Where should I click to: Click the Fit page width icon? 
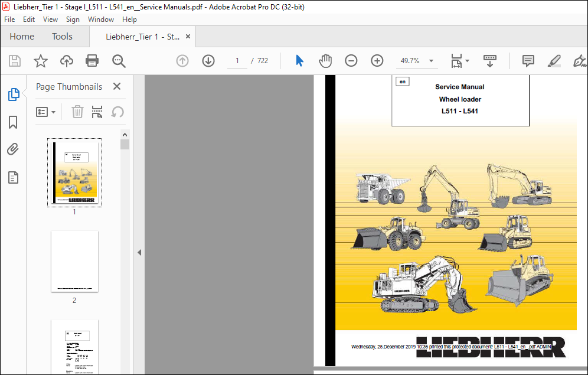456,61
